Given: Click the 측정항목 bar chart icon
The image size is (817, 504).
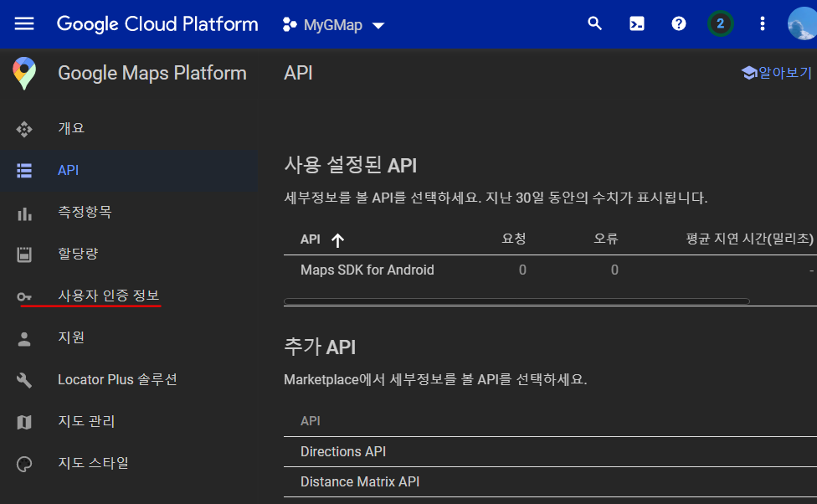Looking at the screenshot, I should coord(24,213).
